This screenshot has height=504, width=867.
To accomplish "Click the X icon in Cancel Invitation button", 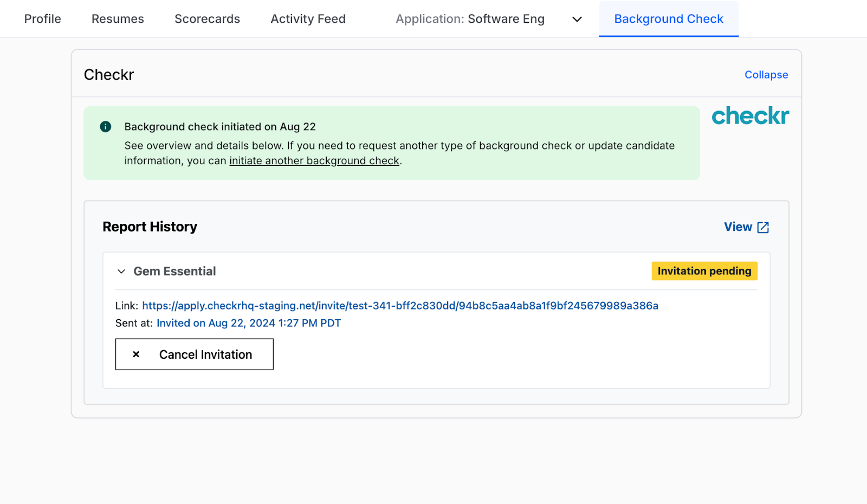I will click(136, 354).
